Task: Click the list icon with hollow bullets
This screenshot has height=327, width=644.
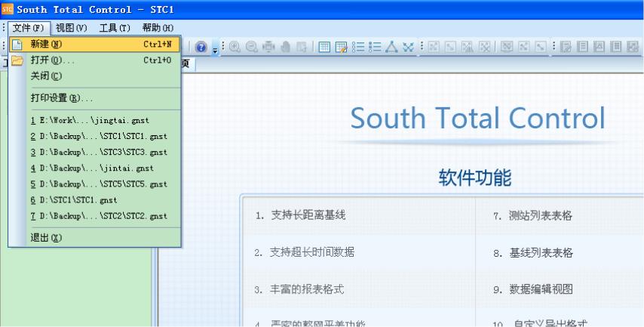Action: (x=358, y=47)
